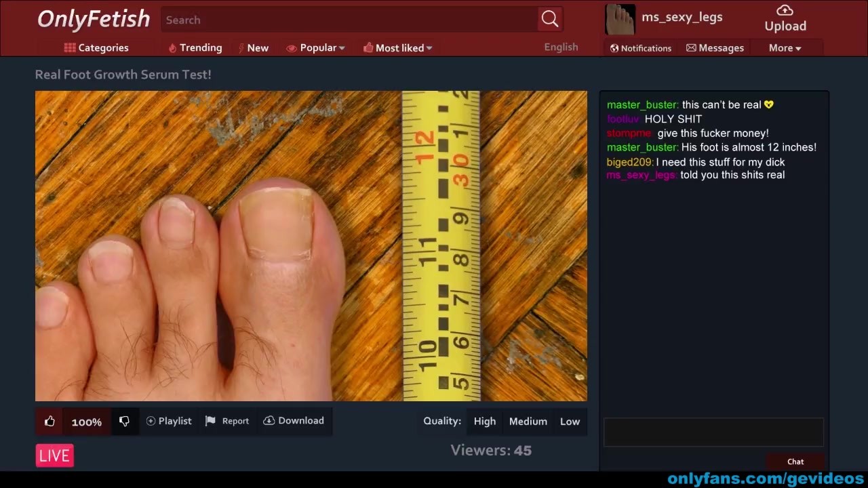Image resolution: width=868 pixels, height=488 pixels.
Task: Click the search magnifier icon
Action: pyautogui.click(x=549, y=20)
